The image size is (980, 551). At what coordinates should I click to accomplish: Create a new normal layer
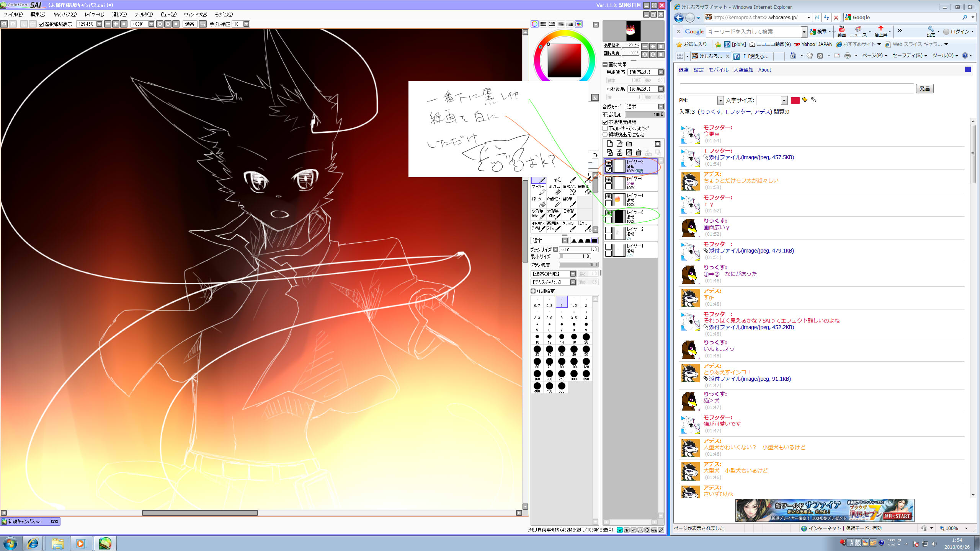(610, 144)
